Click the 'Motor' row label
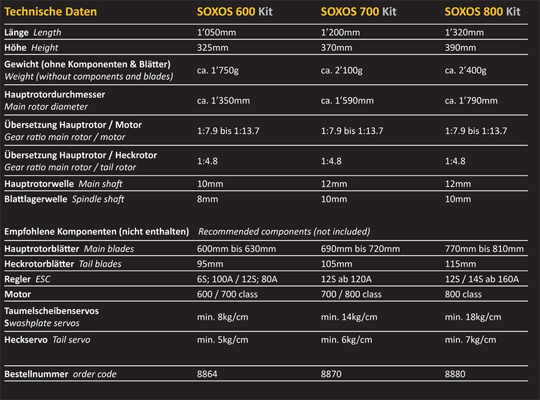Viewport: 540px width, 400px height. tap(18, 294)
